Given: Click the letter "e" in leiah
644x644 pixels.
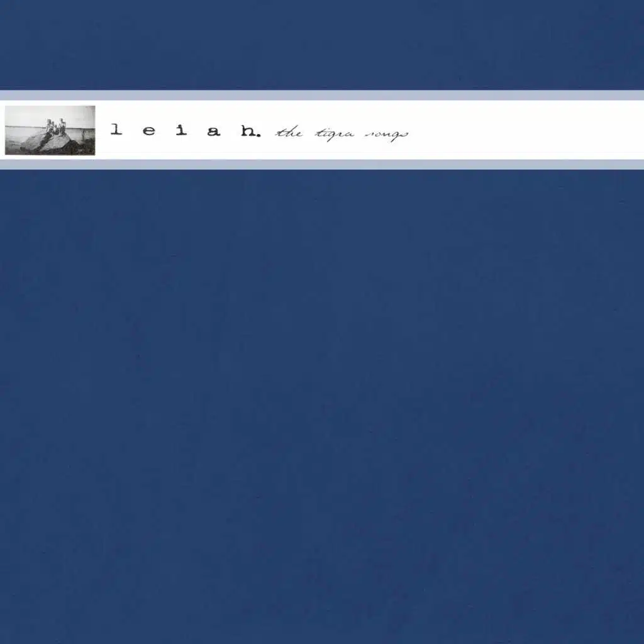Looking at the screenshot, I should click(x=148, y=131).
